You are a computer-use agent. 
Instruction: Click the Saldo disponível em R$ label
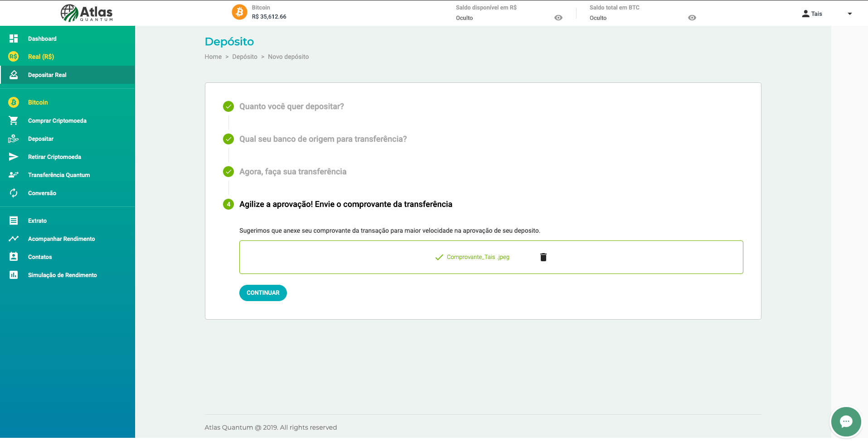(486, 8)
